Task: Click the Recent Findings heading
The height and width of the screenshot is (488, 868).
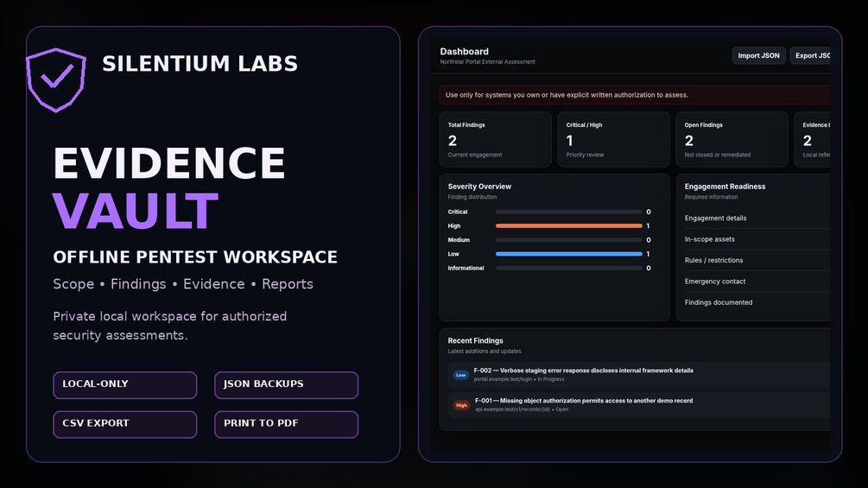Action: tap(475, 341)
